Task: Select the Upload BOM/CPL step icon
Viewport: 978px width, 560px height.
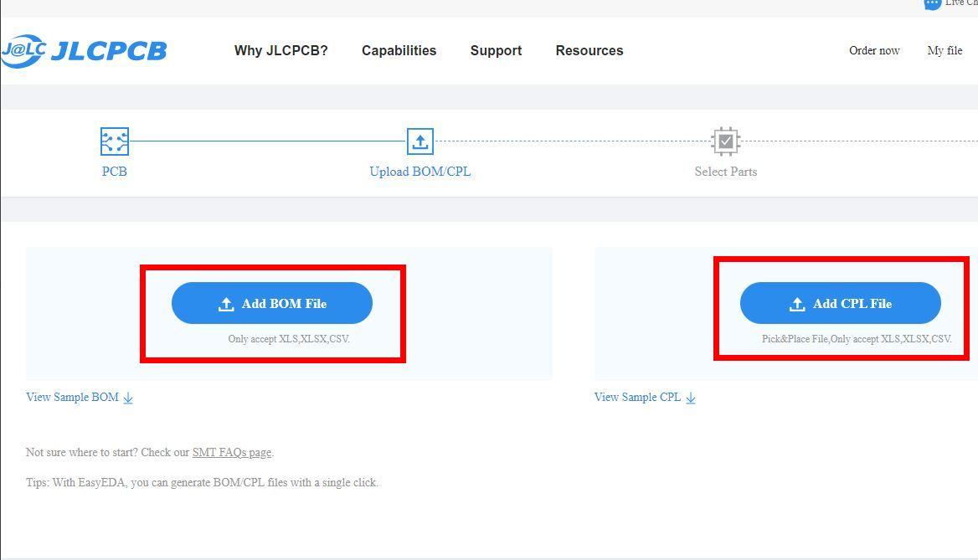Action: point(420,141)
